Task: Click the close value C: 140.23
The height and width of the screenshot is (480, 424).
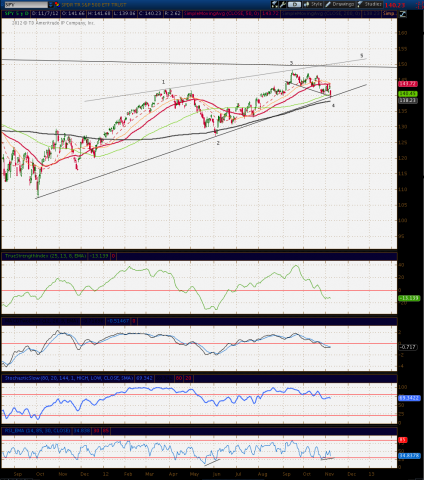Action: click(149, 14)
